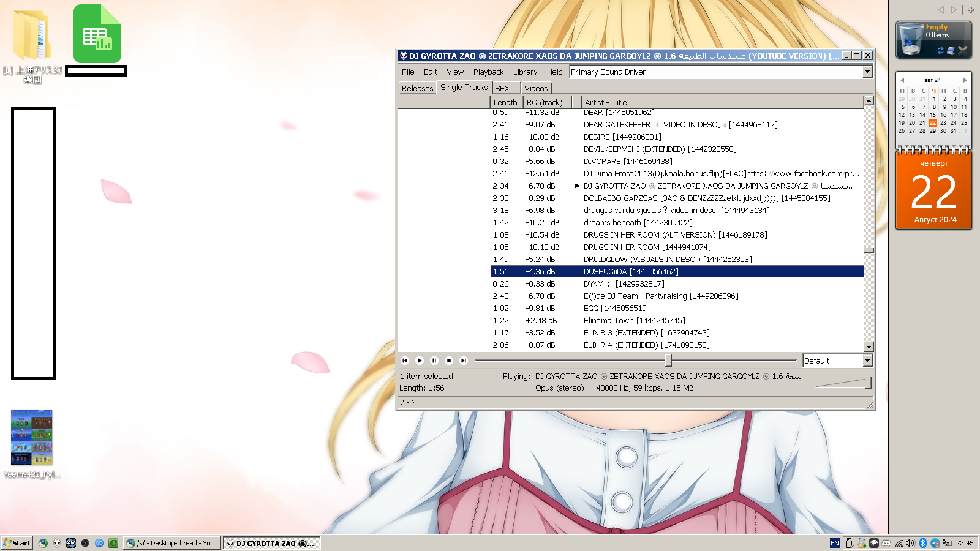Viewport: 980px width, 551px height.
Task: Click the Previous track playback button
Action: tap(405, 361)
